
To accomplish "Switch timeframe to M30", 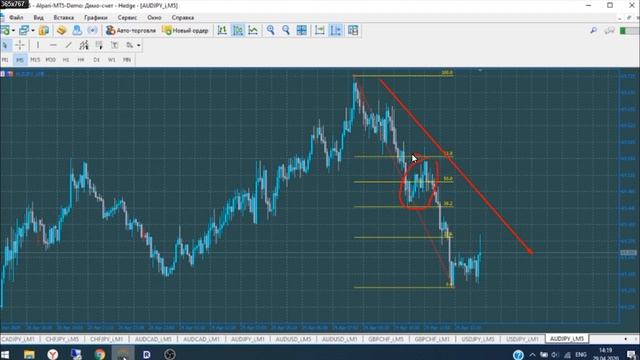I will (51, 60).
